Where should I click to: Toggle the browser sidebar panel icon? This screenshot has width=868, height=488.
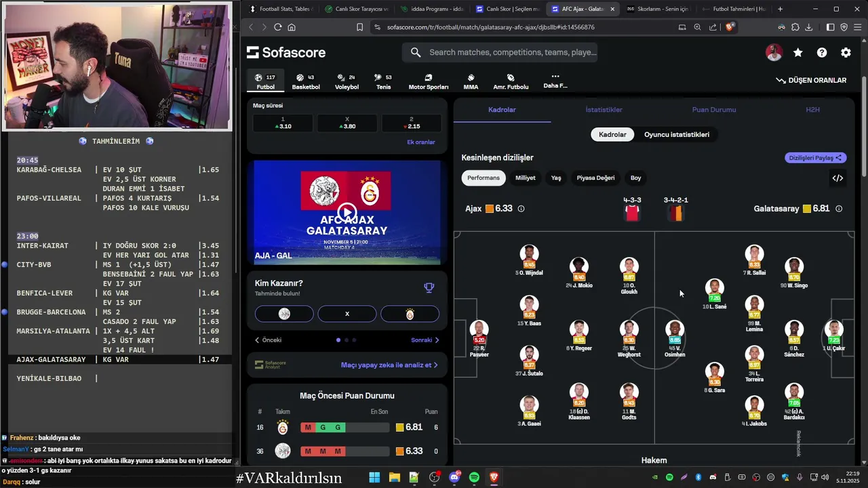[830, 27]
